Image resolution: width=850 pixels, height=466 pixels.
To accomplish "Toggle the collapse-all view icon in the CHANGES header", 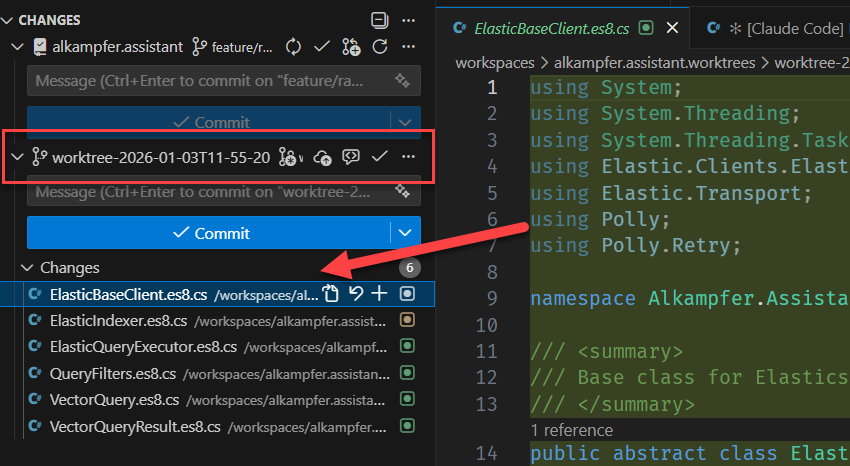I will [379, 20].
